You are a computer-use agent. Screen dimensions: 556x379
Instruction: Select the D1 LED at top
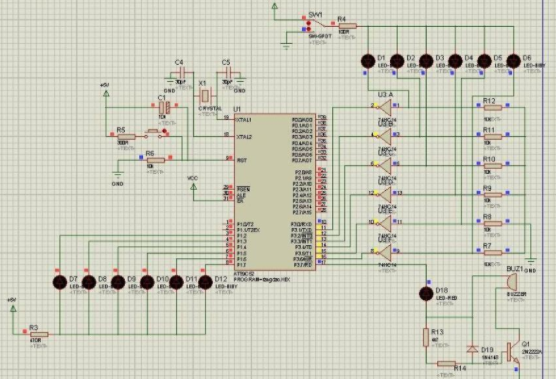point(368,61)
